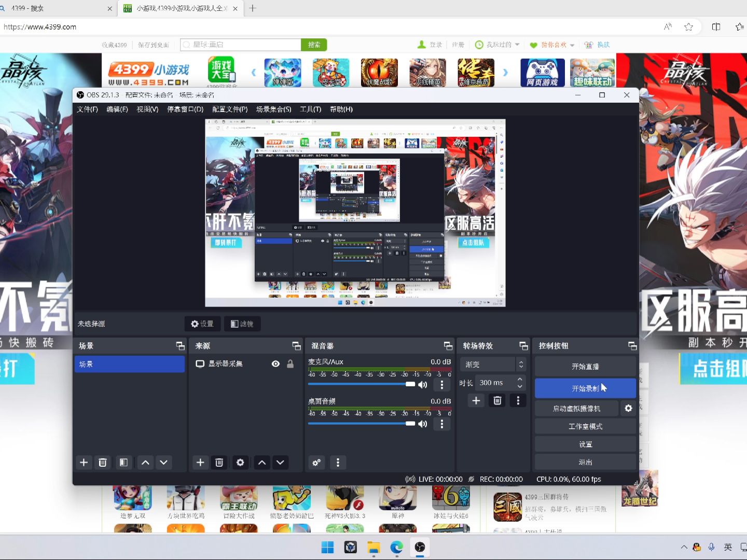The height and width of the screenshot is (560, 747).
Task: Toggle visibility of 显示器采集 source
Action: 275,364
